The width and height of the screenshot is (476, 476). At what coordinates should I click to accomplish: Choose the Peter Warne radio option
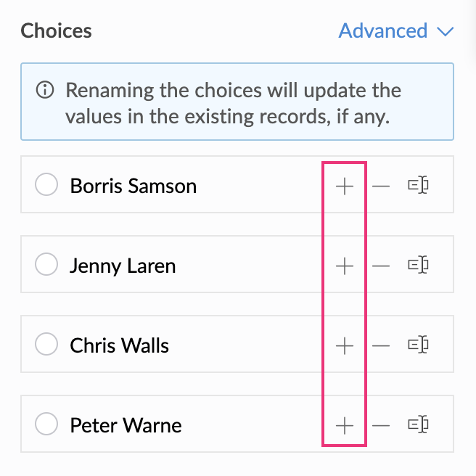pos(46,424)
